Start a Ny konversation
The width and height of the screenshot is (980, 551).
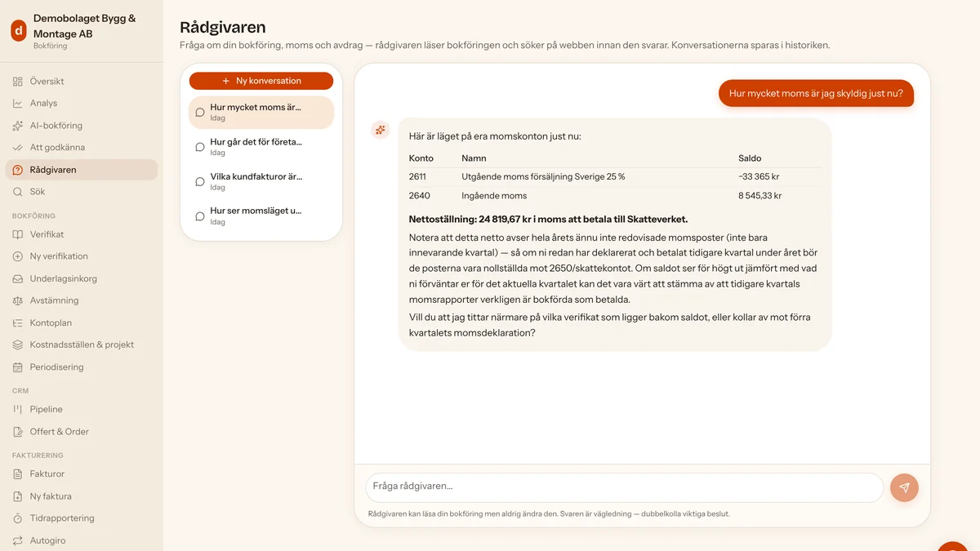tap(261, 81)
